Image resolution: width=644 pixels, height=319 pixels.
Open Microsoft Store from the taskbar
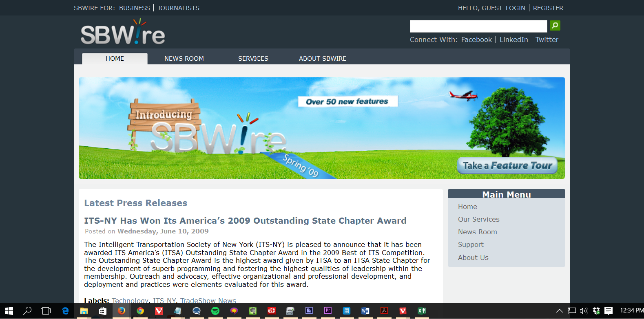[103, 311]
